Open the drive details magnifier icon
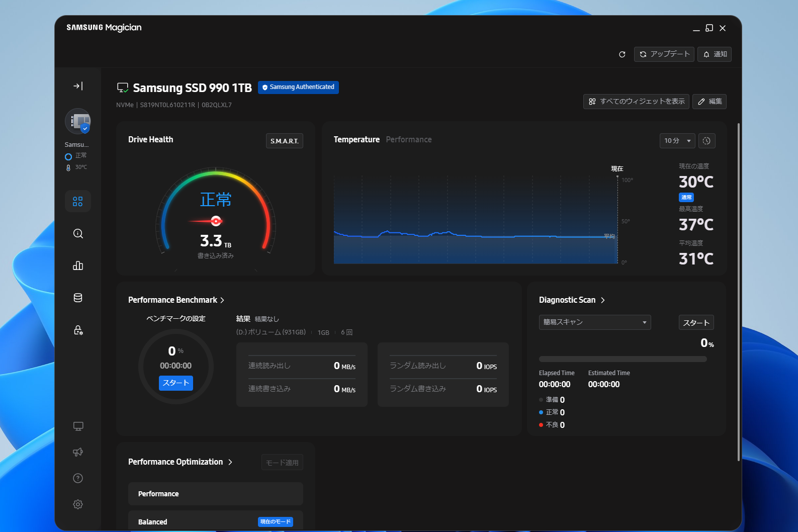 [x=78, y=233]
